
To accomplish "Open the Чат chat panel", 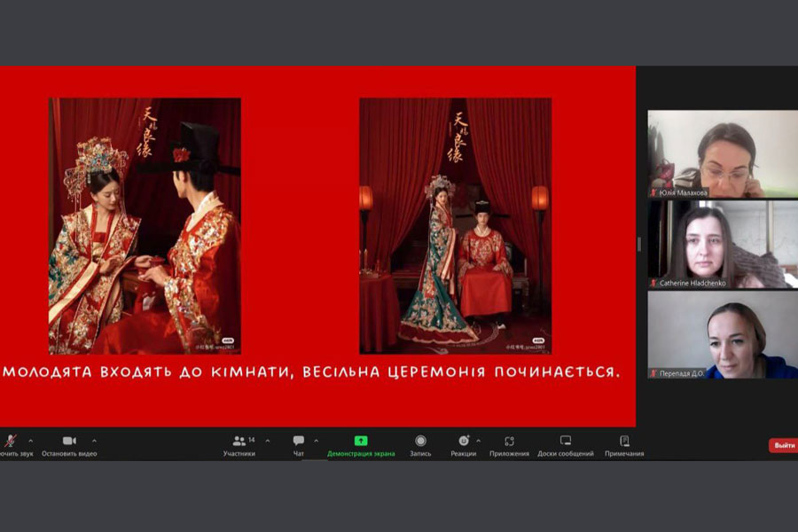I will [x=299, y=441].
